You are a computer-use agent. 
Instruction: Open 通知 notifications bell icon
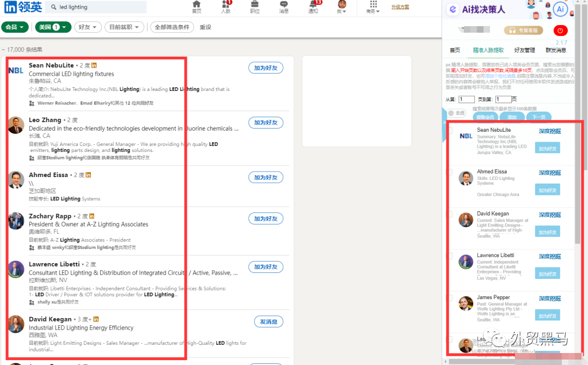point(314,7)
